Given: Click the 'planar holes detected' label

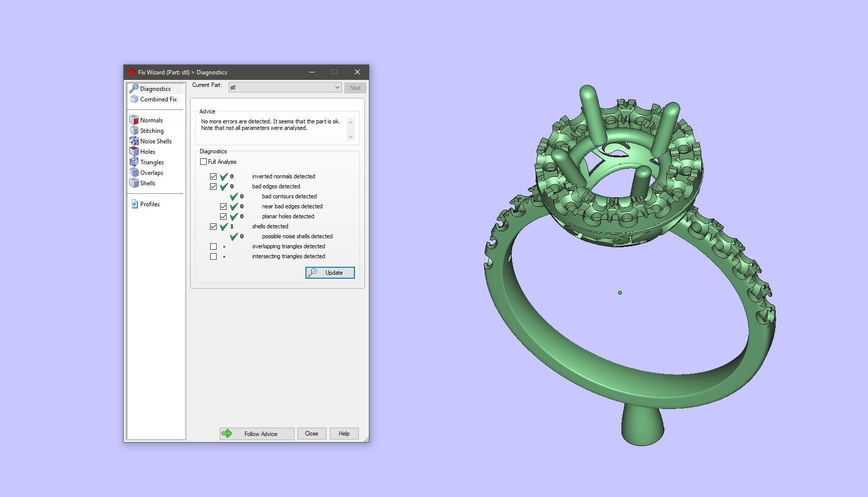Looking at the screenshot, I should [x=288, y=216].
